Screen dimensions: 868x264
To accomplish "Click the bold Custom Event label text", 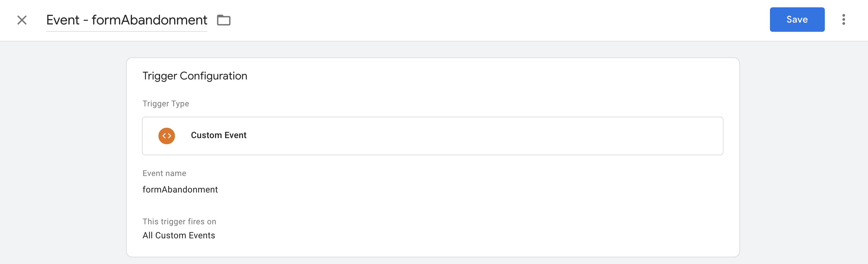I will click(x=218, y=135).
